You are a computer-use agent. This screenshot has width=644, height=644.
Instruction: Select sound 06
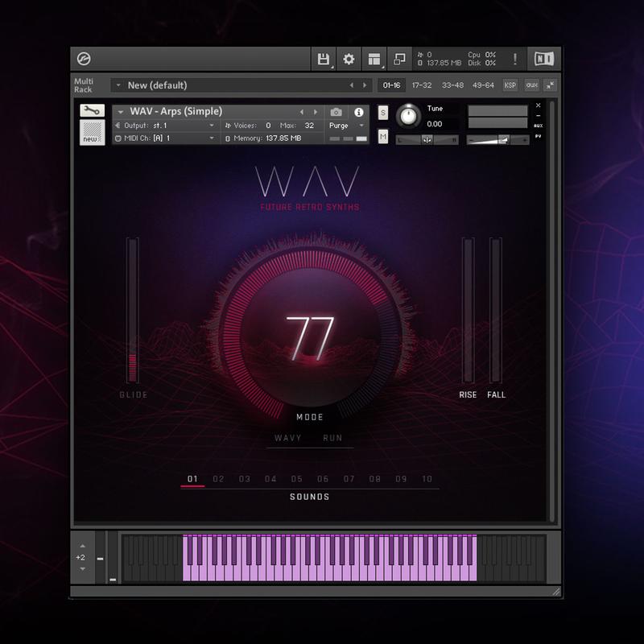323,479
